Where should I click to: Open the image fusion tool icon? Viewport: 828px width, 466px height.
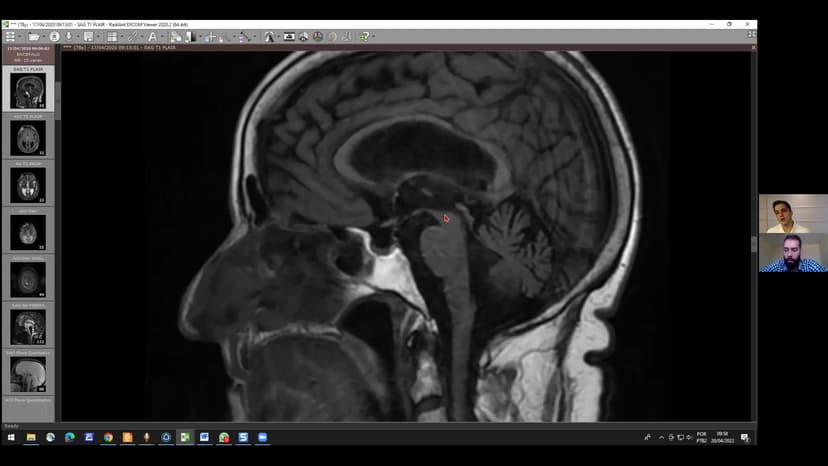[317, 36]
